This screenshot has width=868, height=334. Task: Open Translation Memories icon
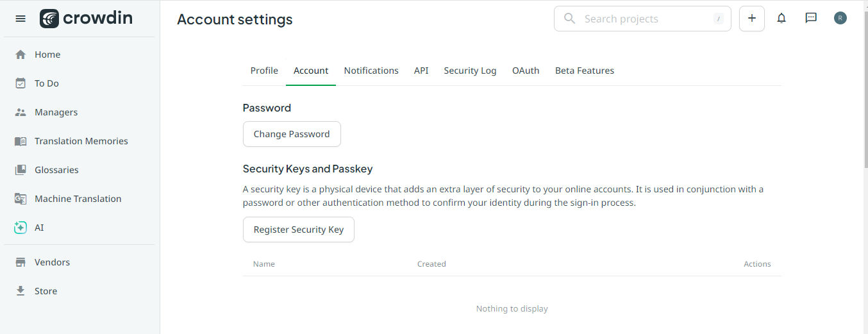pyautogui.click(x=21, y=141)
